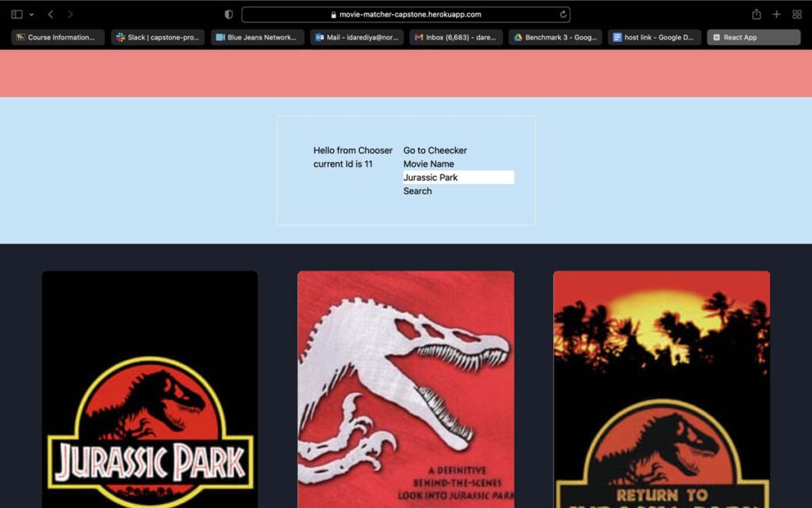The height and width of the screenshot is (508, 812).
Task: Click the 'current Id is 11' text
Action: 343,164
